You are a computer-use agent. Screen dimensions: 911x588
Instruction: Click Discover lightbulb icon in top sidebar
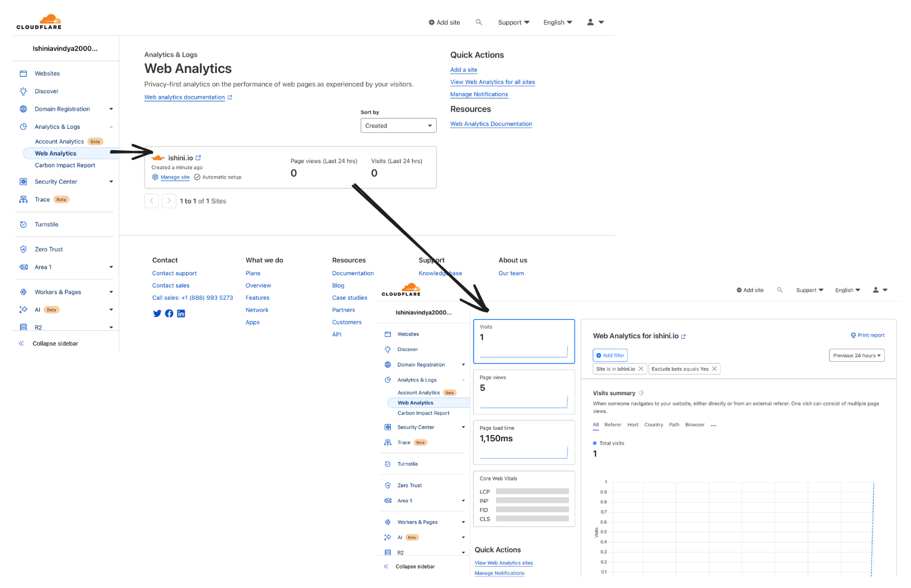point(24,91)
